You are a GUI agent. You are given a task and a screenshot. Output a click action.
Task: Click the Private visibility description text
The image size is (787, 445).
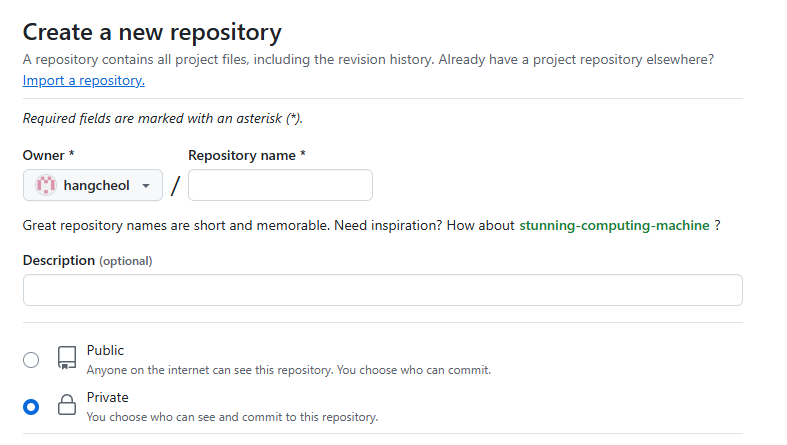pos(232,417)
